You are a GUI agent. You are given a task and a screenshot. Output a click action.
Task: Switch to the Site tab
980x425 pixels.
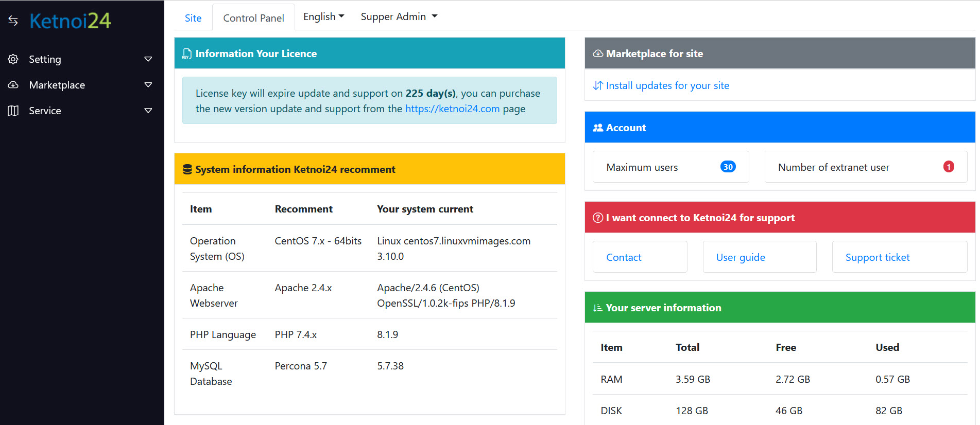pos(193,18)
